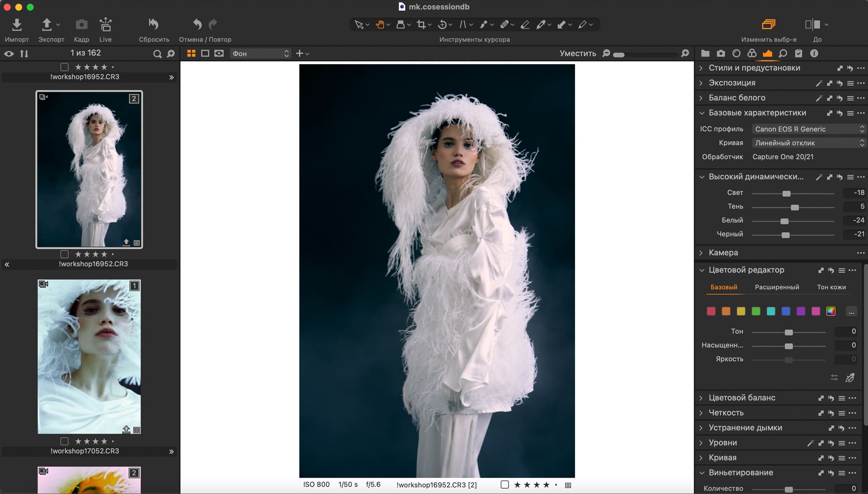Open the Library folder tool tab icon
This screenshot has height=494, width=868.
(705, 53)
